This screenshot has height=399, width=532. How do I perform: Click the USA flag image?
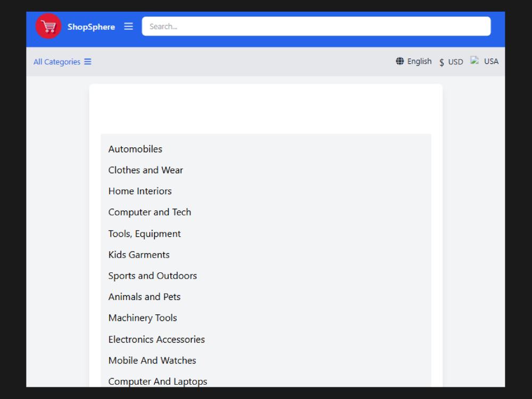(475, 61)
